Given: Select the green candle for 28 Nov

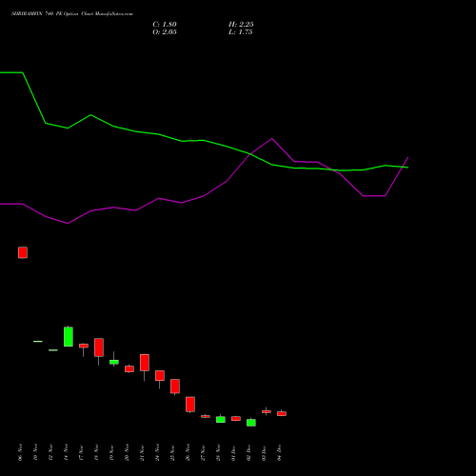Looking at the screenshot, I should [x=221, y=419].
